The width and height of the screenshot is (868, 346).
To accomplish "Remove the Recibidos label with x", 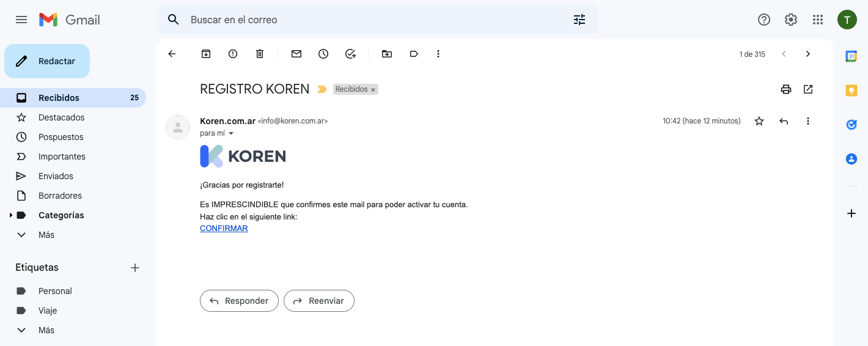I will coord(373,90).
